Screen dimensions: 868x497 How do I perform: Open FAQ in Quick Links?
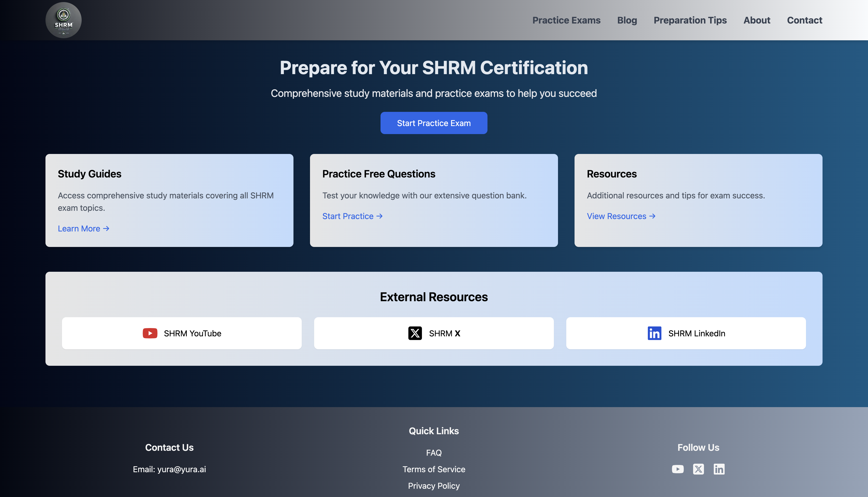click(x=434, y=453)
